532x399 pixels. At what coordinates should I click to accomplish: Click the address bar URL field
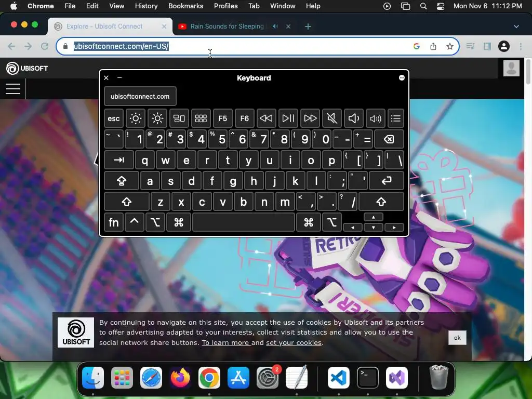[237, 46]
